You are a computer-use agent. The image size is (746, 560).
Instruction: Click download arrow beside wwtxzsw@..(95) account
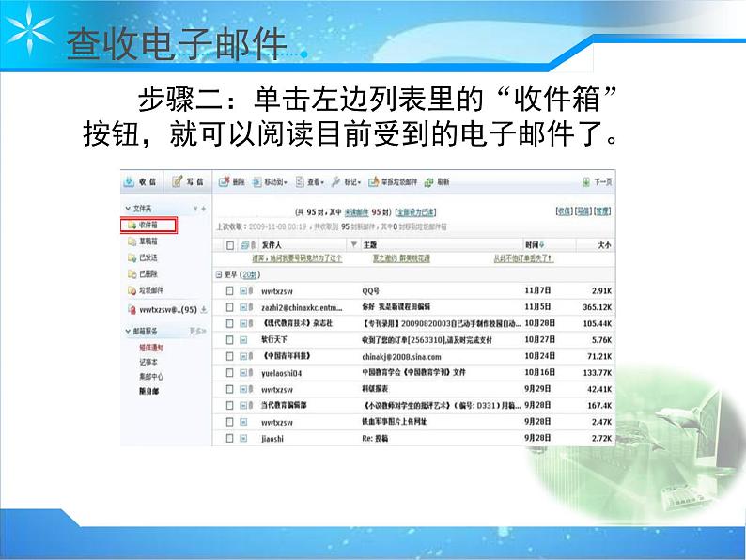pos(204,310)
